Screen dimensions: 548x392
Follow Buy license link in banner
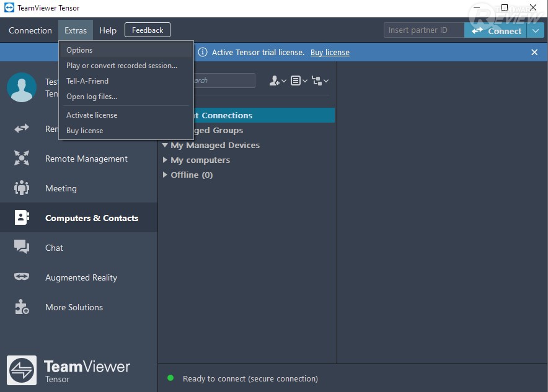coord(330,53)
